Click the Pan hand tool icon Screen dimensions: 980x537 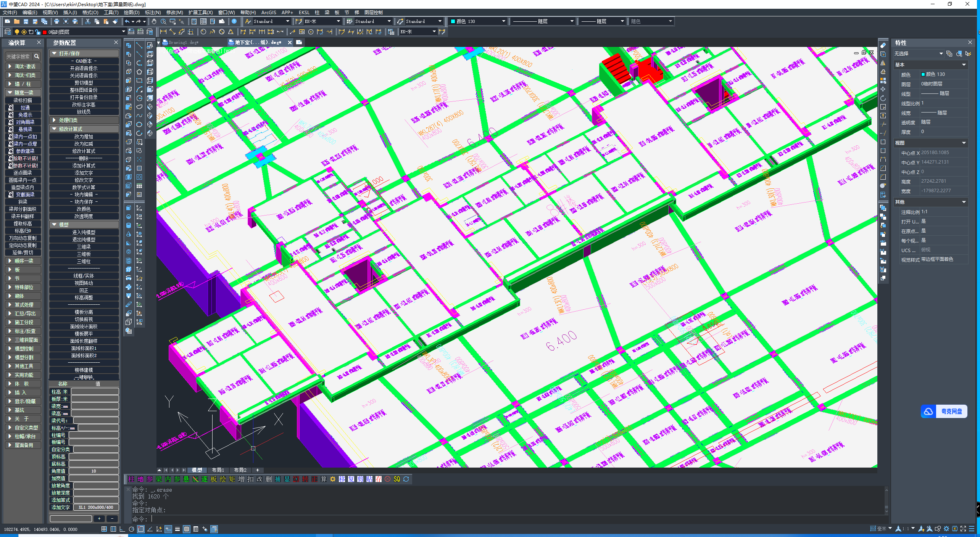coord(154,21)
